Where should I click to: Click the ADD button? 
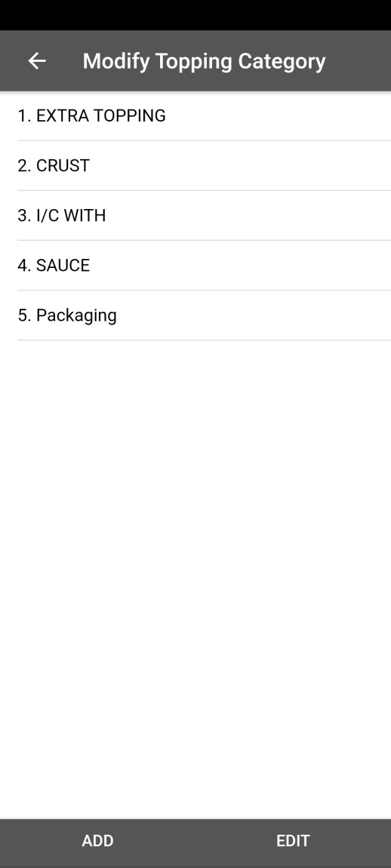click(97, 840)
